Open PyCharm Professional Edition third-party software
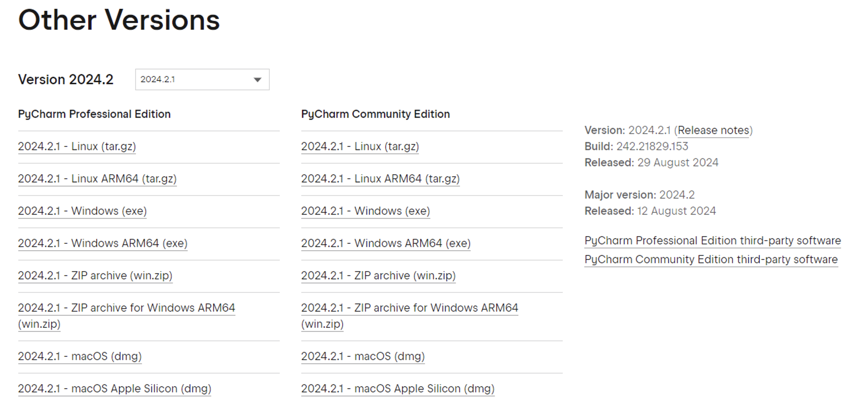The height and width of the screenshot is (420, 868). pyautogui.click(x=712, y=241)
